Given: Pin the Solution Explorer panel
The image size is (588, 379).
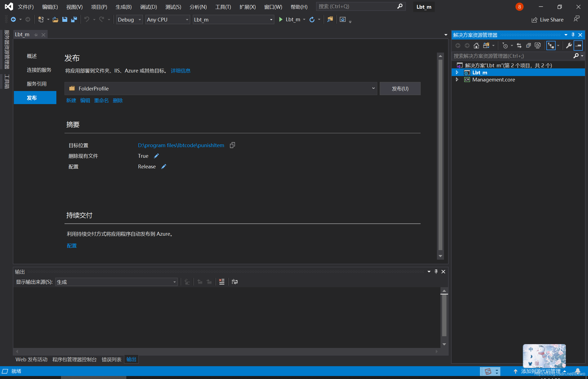Looking at the screenshot, I should click(x=573, y=35).
